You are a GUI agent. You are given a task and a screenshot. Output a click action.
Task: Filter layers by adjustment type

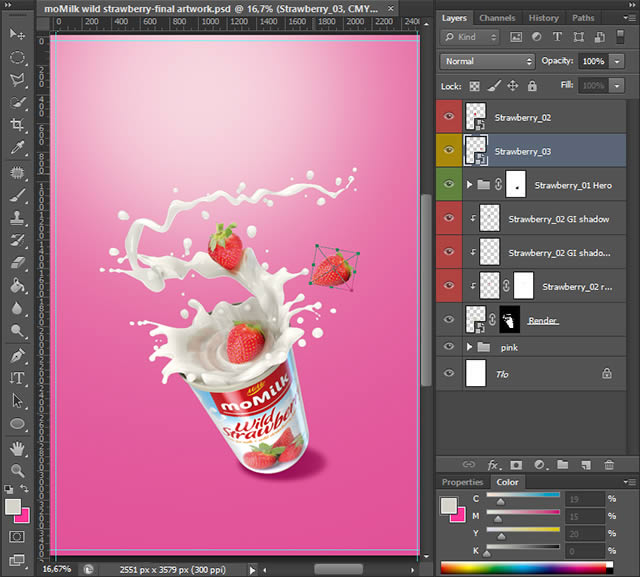(x=536, y=37)
